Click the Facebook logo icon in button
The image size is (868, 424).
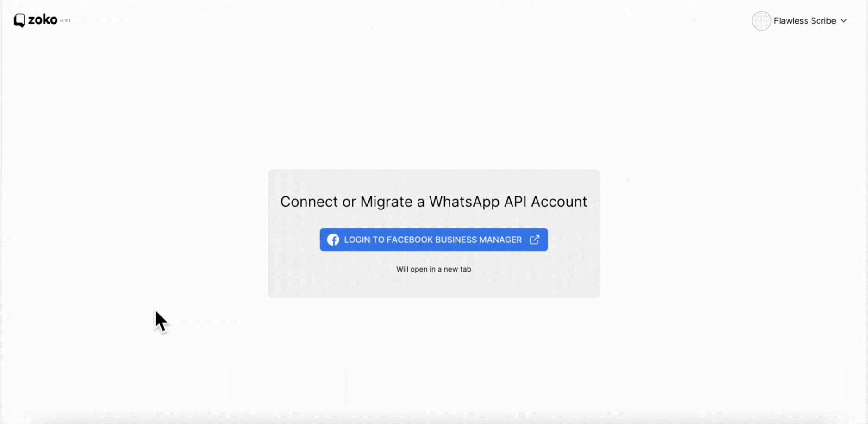pos(333,240)
